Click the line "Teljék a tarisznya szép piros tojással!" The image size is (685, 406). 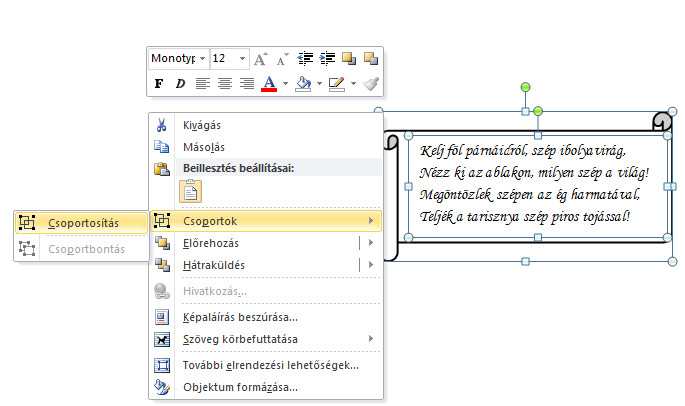click(x=525, y=216)
